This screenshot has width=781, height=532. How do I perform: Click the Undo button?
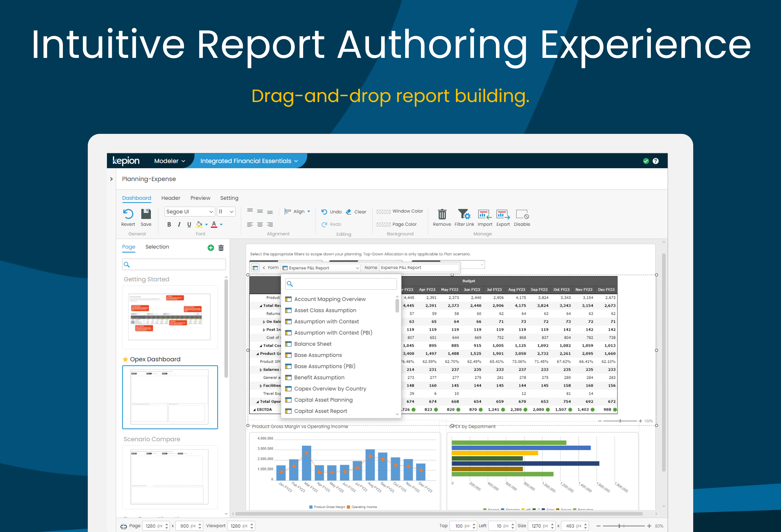coord(331,212)
